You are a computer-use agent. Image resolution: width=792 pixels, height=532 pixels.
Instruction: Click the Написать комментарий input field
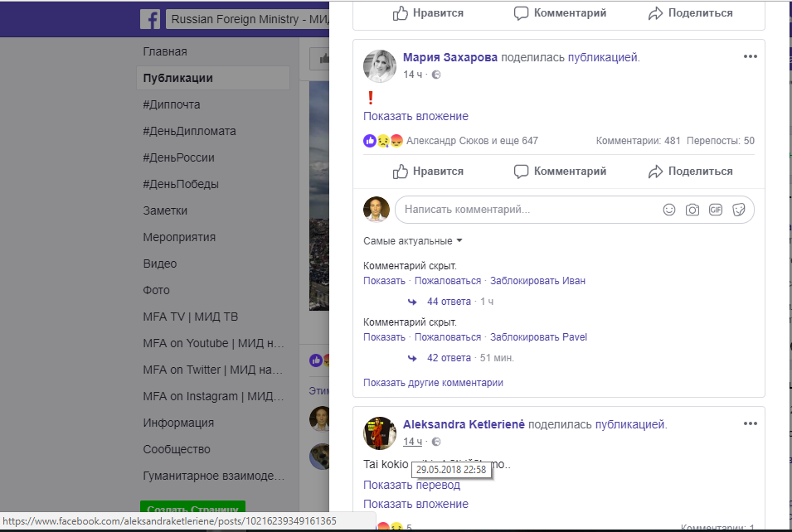click(x=574, y=210)
